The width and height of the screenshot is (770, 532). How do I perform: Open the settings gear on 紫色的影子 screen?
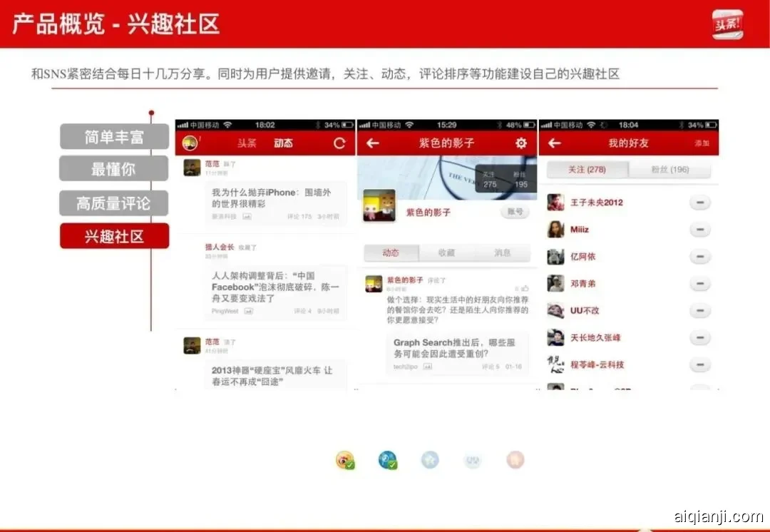[x=520, y=143]
